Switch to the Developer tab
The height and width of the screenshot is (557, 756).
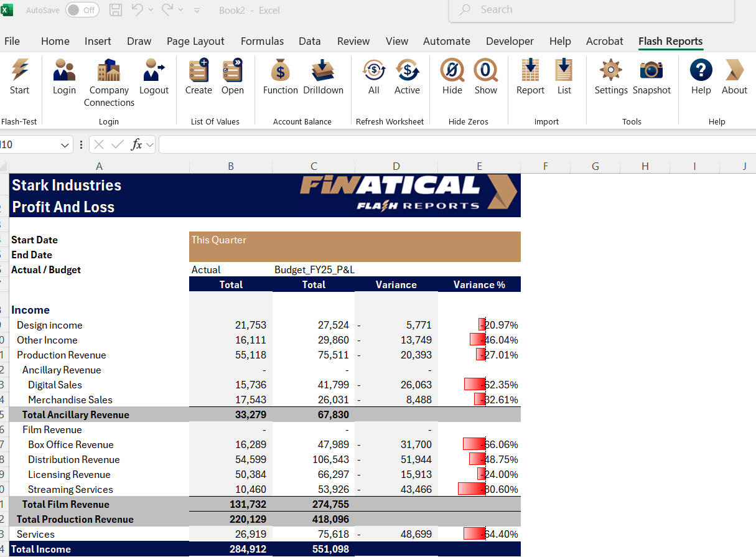point(510,41)
